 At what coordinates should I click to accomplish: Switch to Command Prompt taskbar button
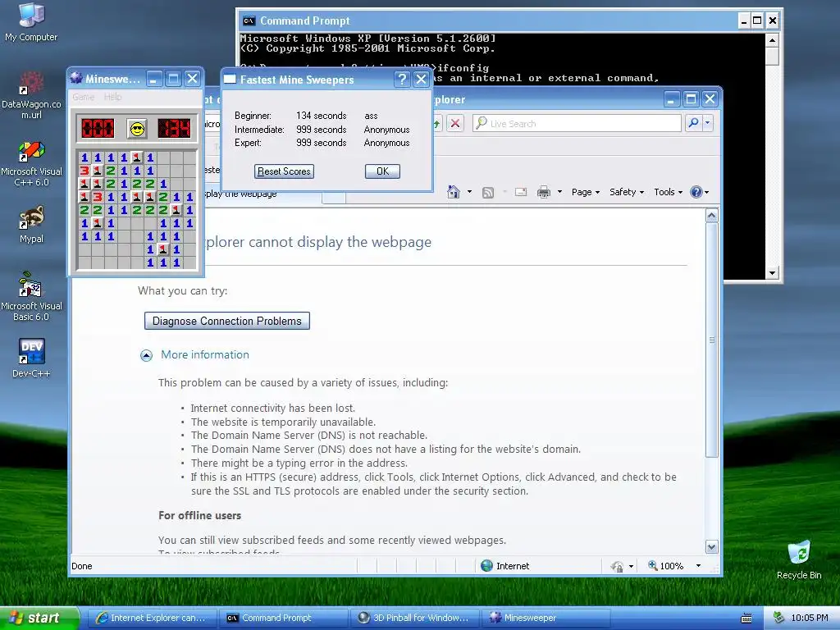pyautogui.click(x=283, y=618)
